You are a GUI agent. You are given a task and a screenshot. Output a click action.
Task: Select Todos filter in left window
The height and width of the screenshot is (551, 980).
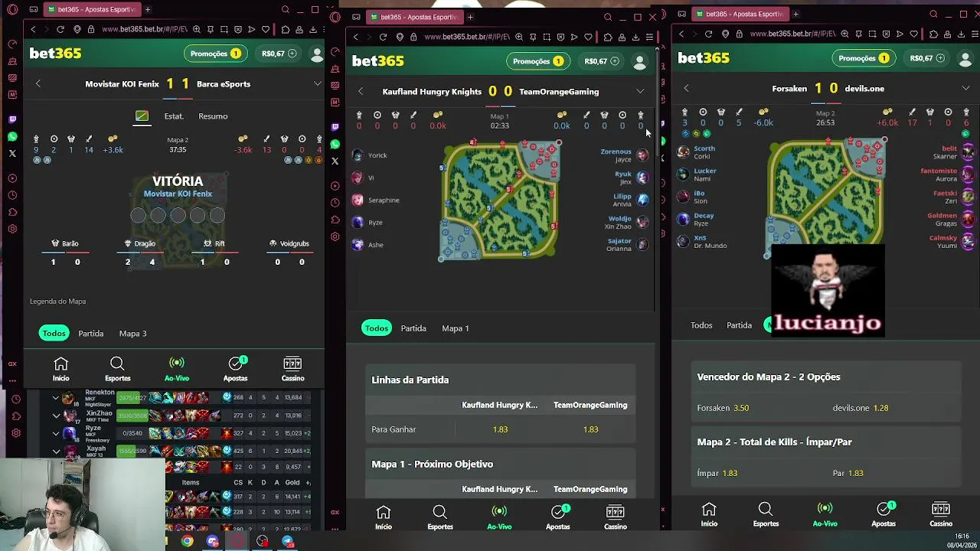tap(54, 334)
